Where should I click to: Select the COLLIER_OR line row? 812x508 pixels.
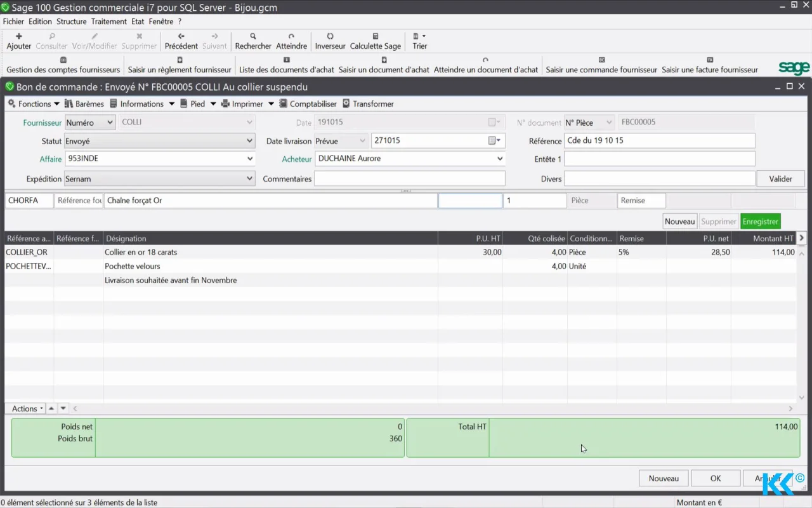(400, 252)
